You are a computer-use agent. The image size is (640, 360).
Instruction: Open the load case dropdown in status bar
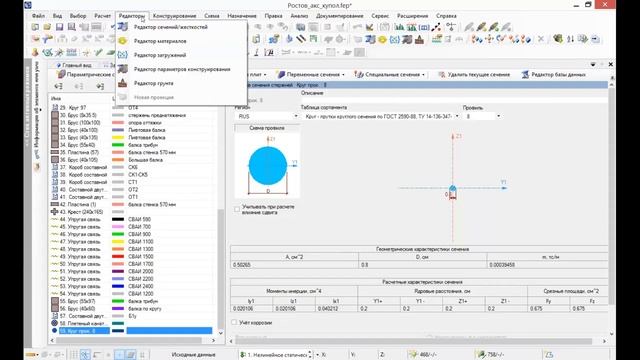(317, 355)
